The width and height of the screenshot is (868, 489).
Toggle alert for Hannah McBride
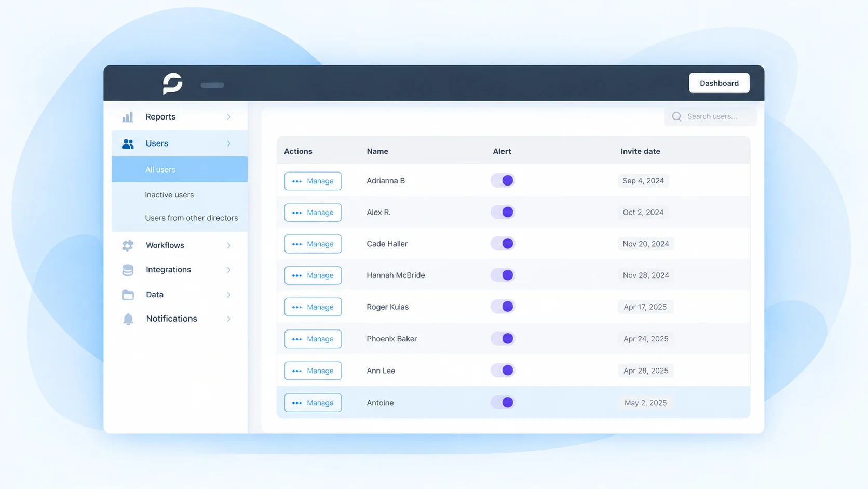coord(503,275)
